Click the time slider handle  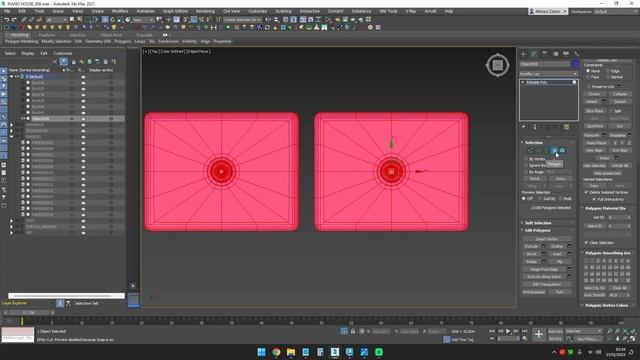[29, 312]
